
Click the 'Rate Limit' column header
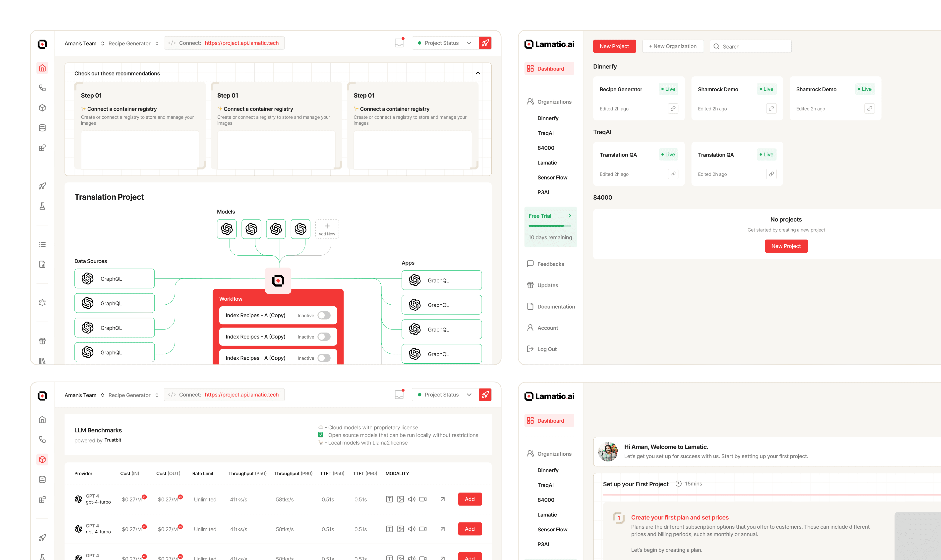(x=203, y=474)
